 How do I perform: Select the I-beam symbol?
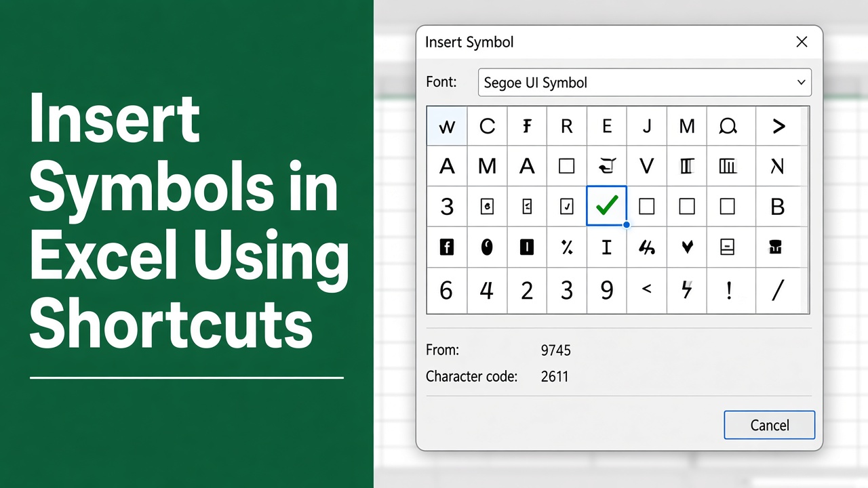point(607,247)
